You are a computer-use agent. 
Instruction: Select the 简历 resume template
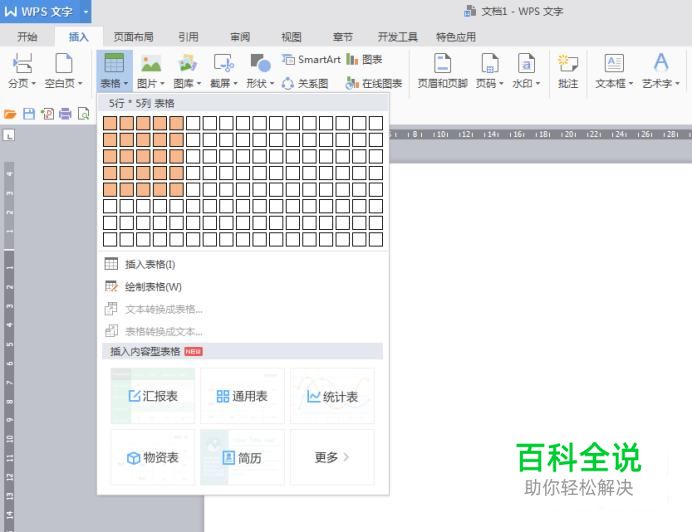pos(242,457)
